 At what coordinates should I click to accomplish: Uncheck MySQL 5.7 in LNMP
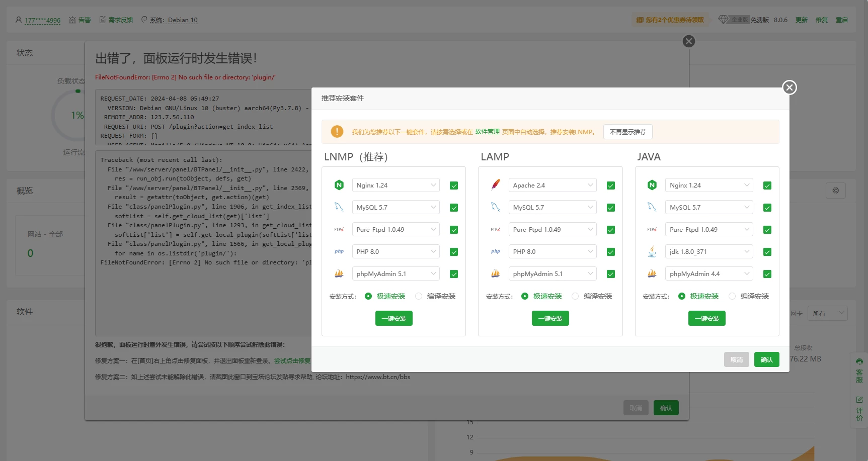(x=454, y=208)
